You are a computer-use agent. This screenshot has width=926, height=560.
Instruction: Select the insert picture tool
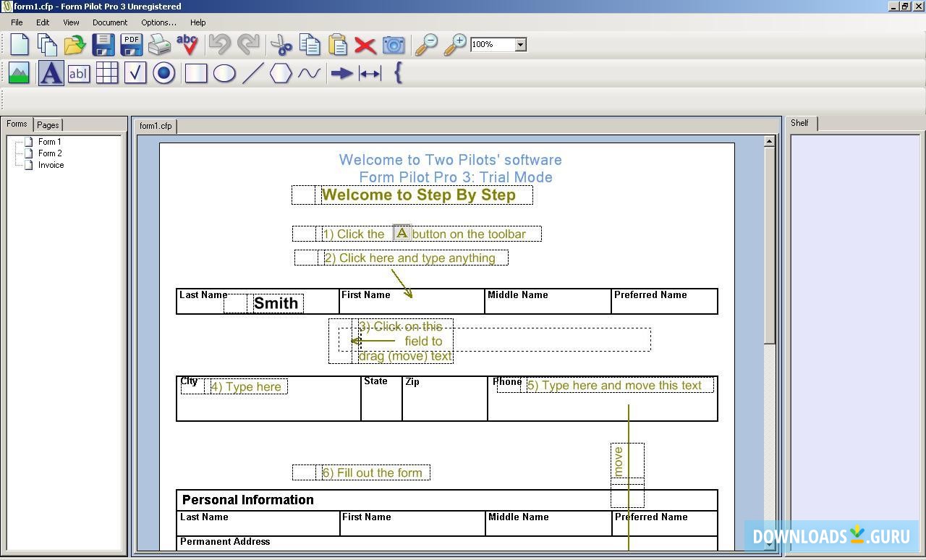[20, 73]
